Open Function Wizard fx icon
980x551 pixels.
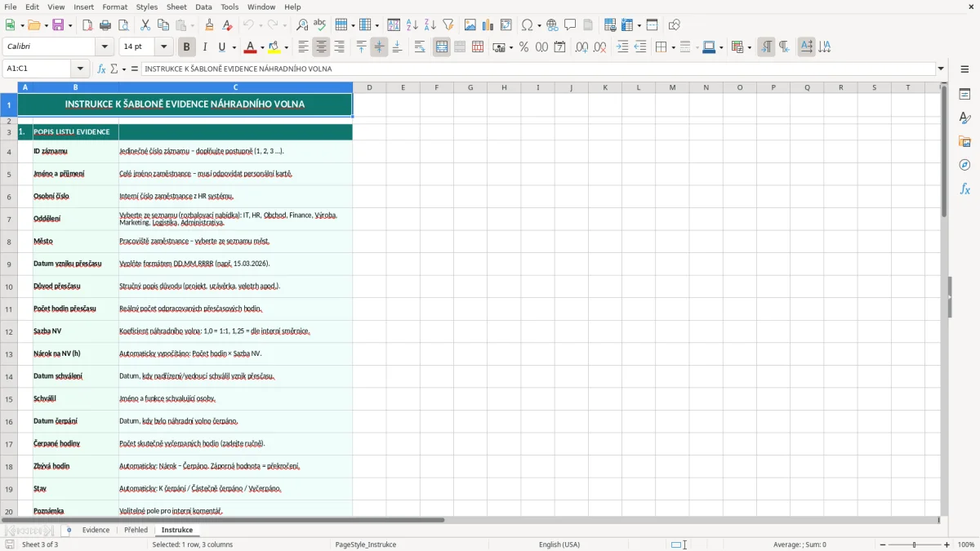tap(101, 69)
